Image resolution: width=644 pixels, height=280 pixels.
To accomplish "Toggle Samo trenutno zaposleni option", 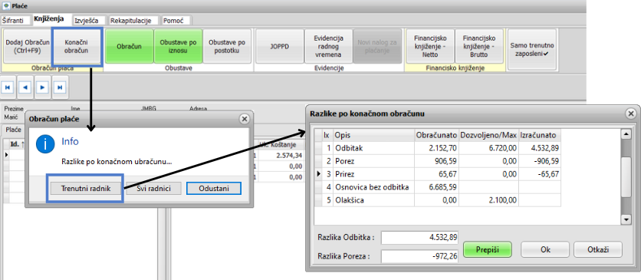I will 532,49.
